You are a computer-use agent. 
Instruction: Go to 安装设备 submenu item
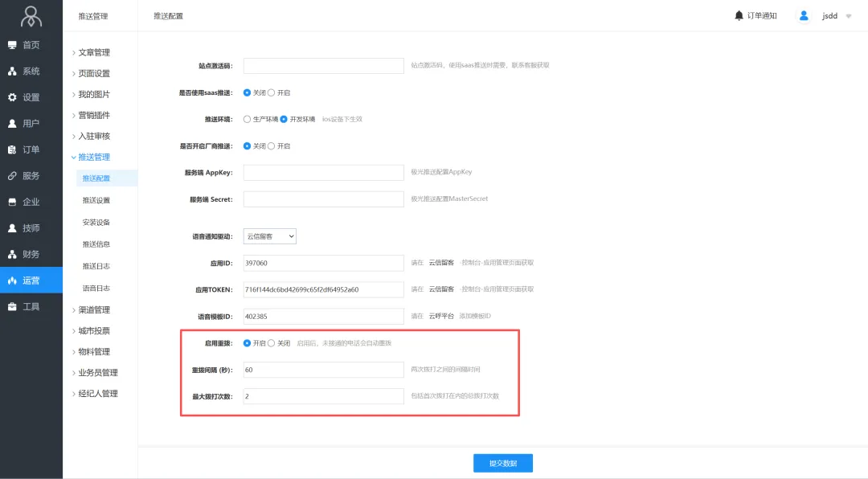(96, 222)
